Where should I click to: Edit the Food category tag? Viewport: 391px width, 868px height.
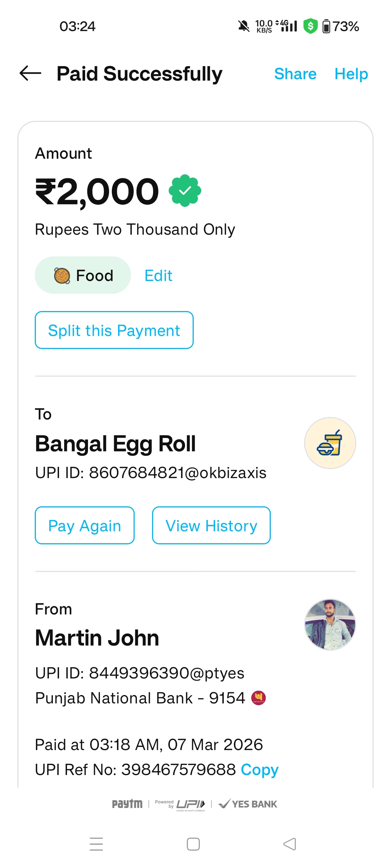[x=158, y=276]
